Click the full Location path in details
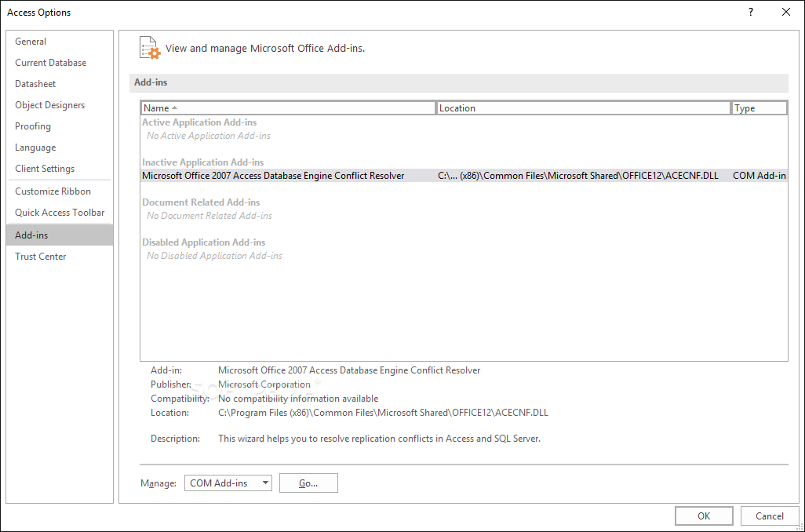The width and height of the screenshot is (805, 532). point(383,413)
